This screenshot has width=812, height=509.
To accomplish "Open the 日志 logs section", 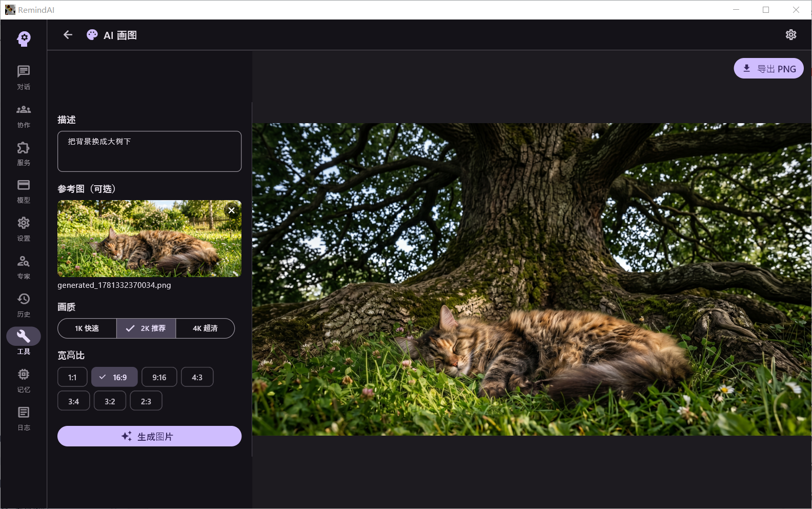I will point(24,419).
